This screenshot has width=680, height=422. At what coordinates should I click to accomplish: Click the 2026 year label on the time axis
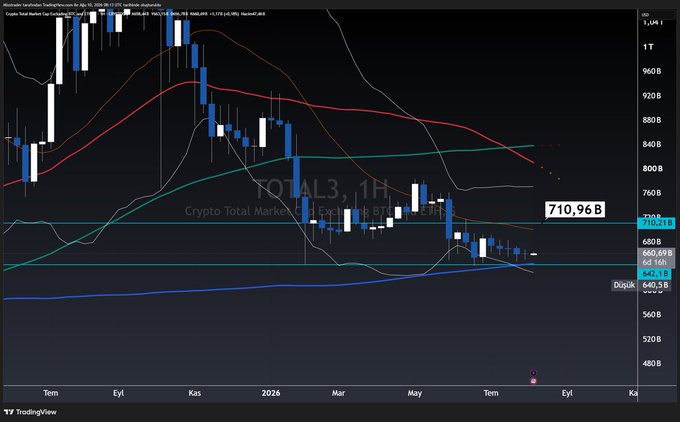(271, 393)
